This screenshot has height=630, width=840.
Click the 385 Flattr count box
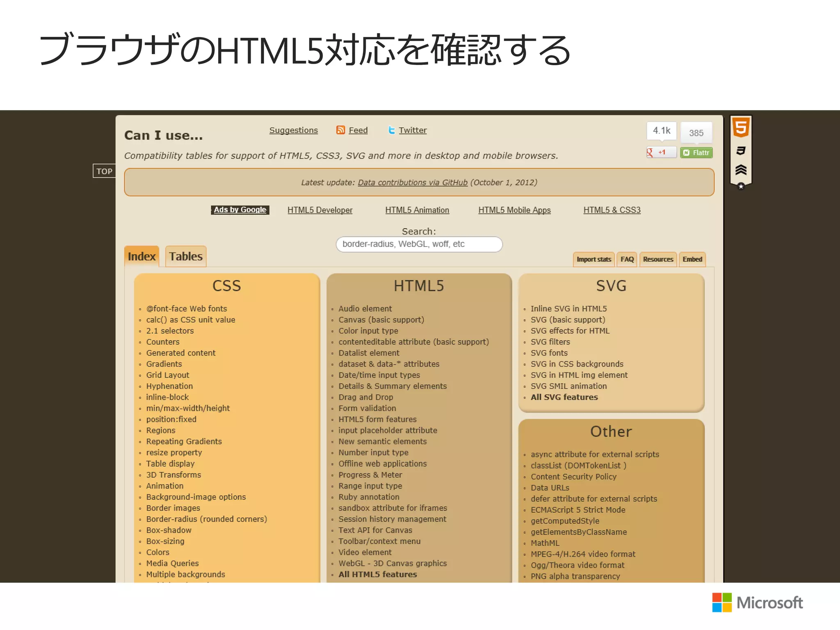pos(696,132)
